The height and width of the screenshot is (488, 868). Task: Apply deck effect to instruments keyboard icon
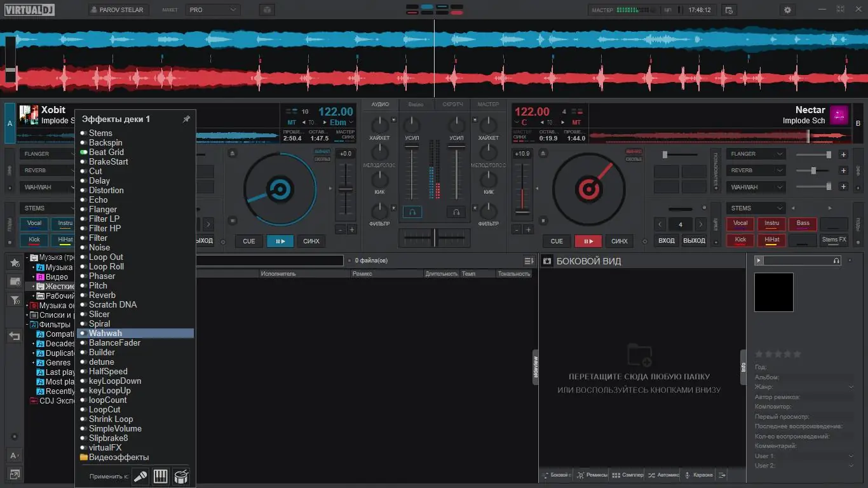click(x=160, y=476)
